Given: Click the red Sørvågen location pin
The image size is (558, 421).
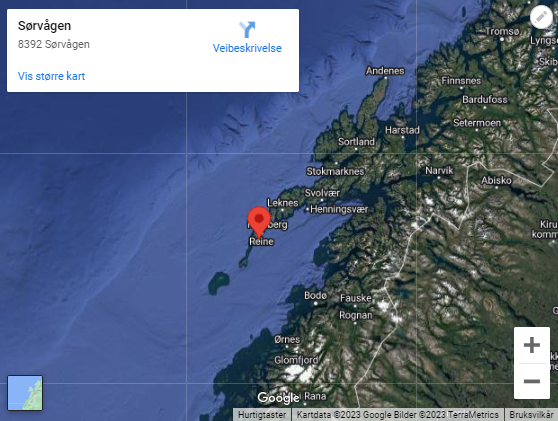Looking at the screenshot, I should click(259, 222).
